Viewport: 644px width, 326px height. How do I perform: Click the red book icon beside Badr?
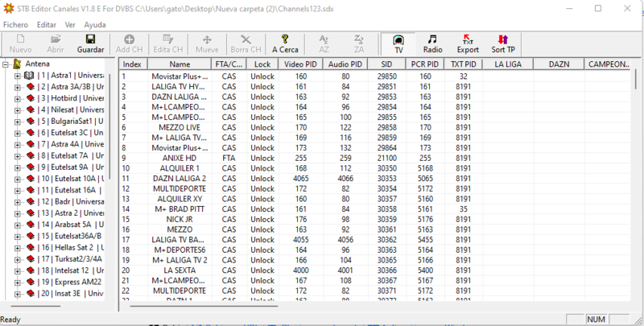31,201
